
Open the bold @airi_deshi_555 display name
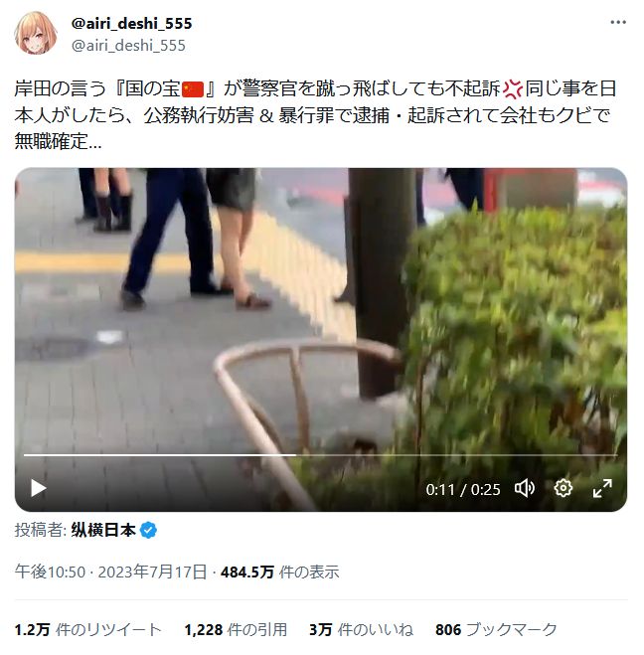pos(131,24)
